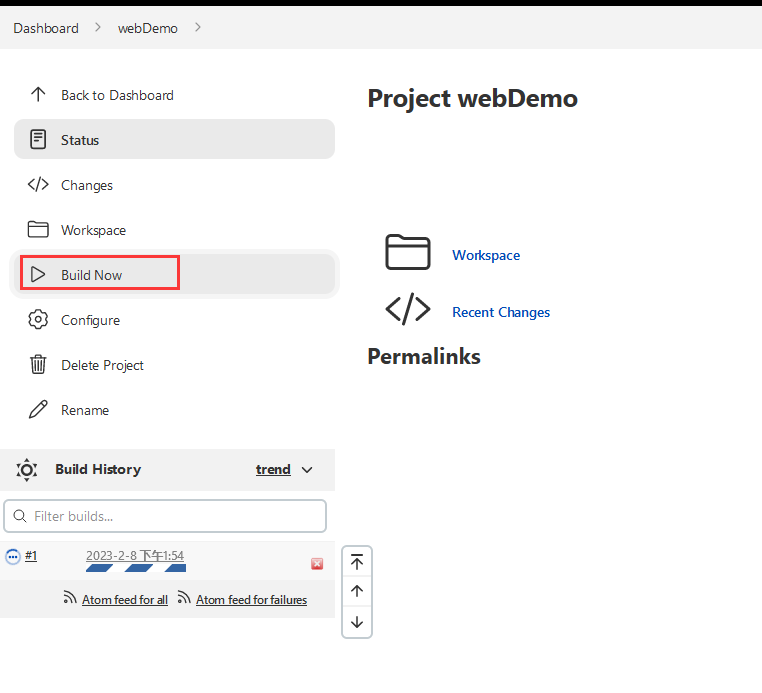Click the Workspace folder icon in sidebar
Image resolution: width=762 pixels, height=693 pixels.
click(38, 229)
